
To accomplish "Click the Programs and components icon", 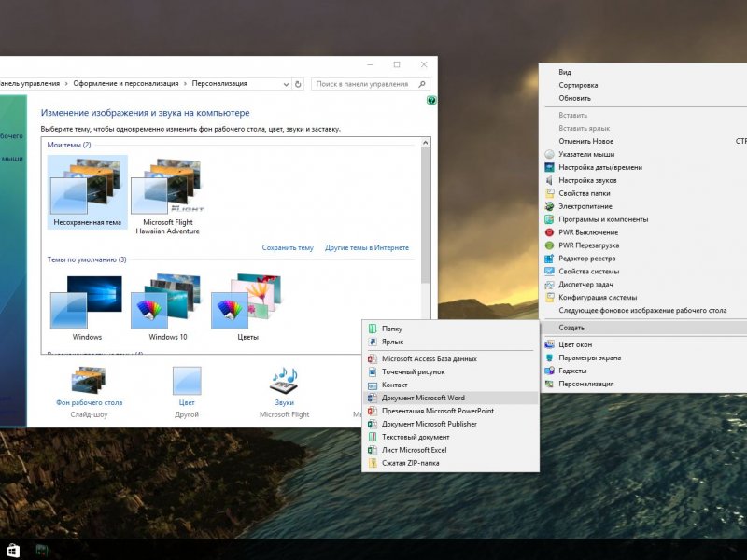I will point(549,219).
